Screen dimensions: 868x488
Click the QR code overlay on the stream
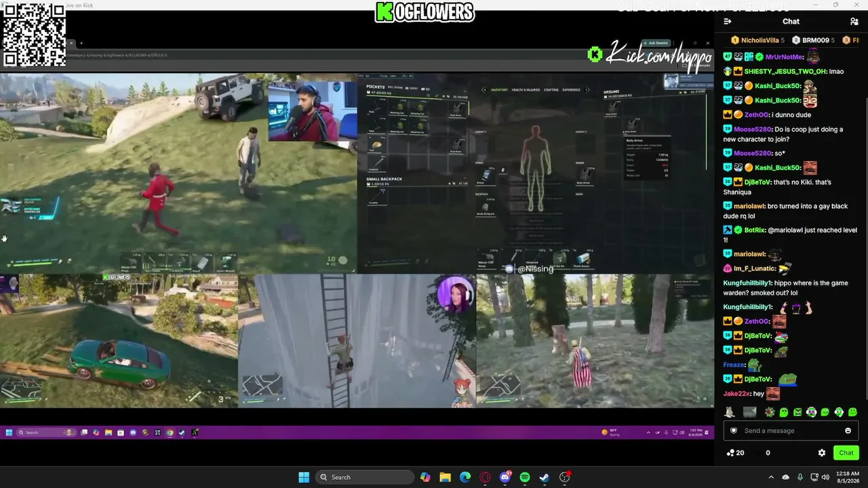(x=34, y=34)
